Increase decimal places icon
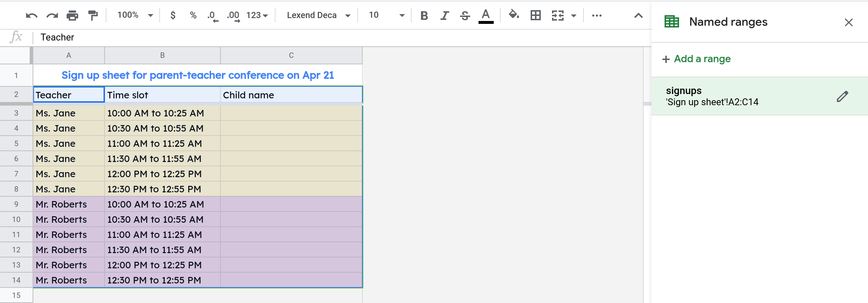The height and width of the screenshot is (303, 868). pos(233,16)
